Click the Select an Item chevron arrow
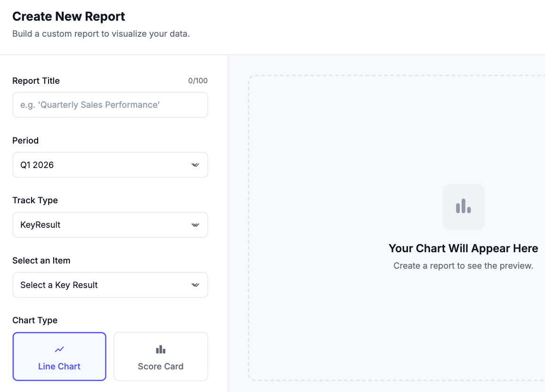The width and height of the screenshot is (545, 392). click(195, 285)
